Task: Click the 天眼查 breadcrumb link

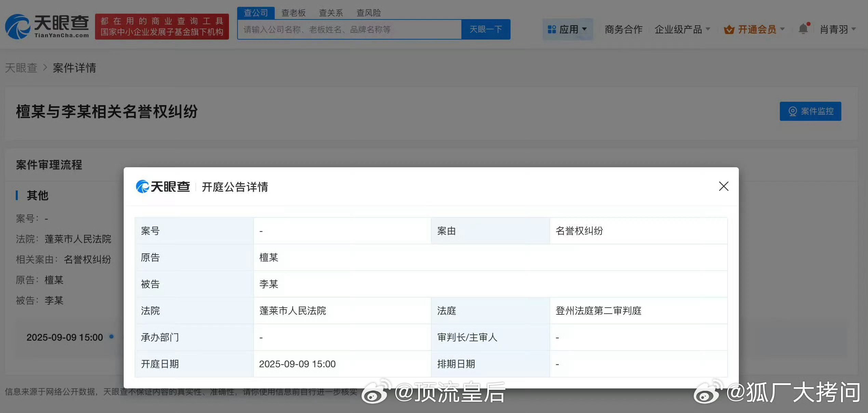Action: 21,68
